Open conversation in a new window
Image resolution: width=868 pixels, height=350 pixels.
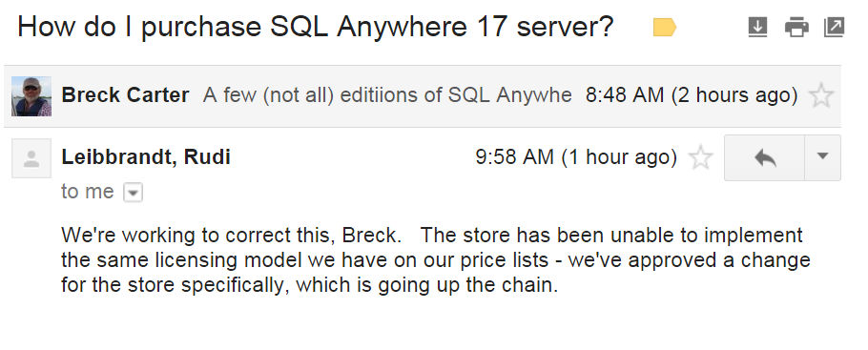click(834, 27)
